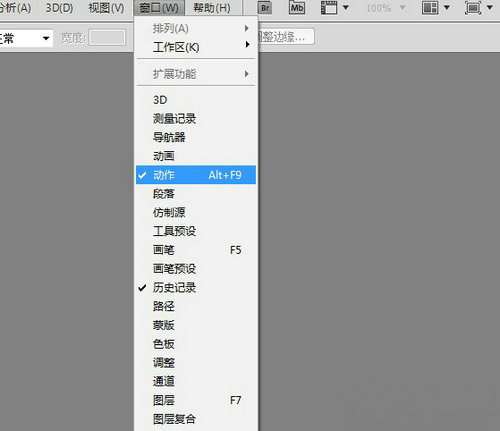Click the screen mode icon
The height and width of the screenshot is (431, 500).
[x=473, y=8]
